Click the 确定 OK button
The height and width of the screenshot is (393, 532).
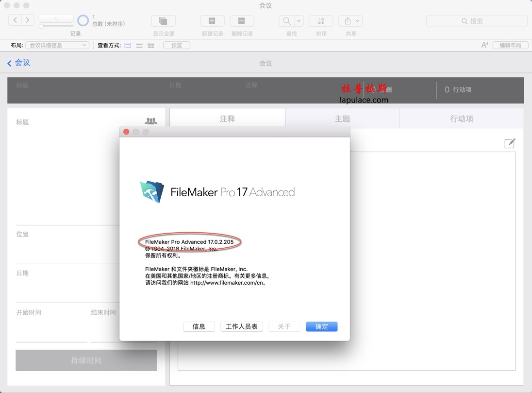322,326
